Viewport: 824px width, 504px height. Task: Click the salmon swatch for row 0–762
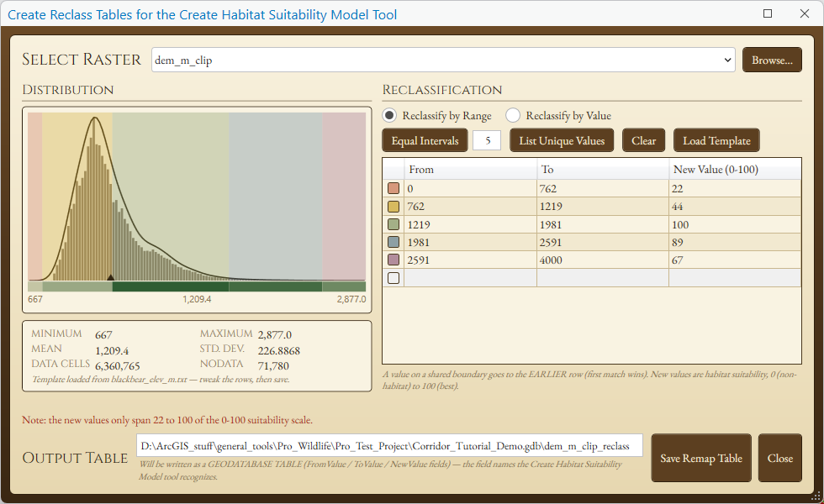pyautogui.click(x=394, y=188)
